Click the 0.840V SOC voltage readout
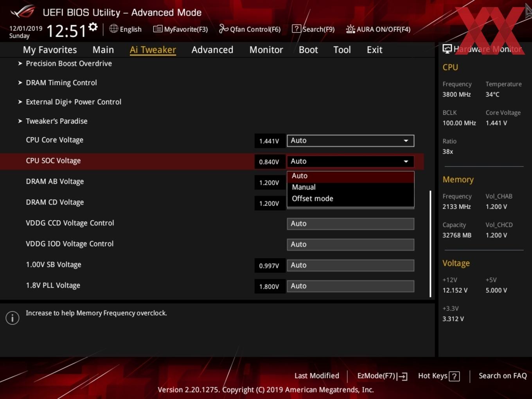Viewport: 532px width, 399px height. point(270,162)
